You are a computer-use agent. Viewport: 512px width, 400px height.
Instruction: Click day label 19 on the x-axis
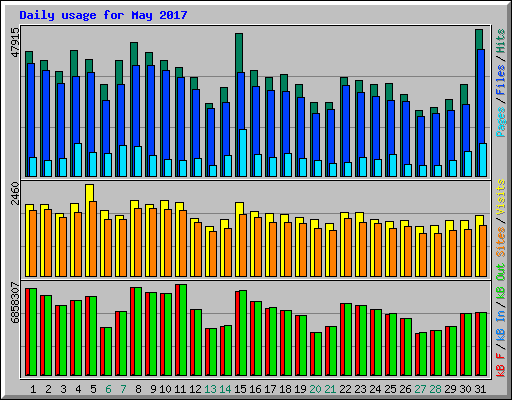click(x=300, y=389)
